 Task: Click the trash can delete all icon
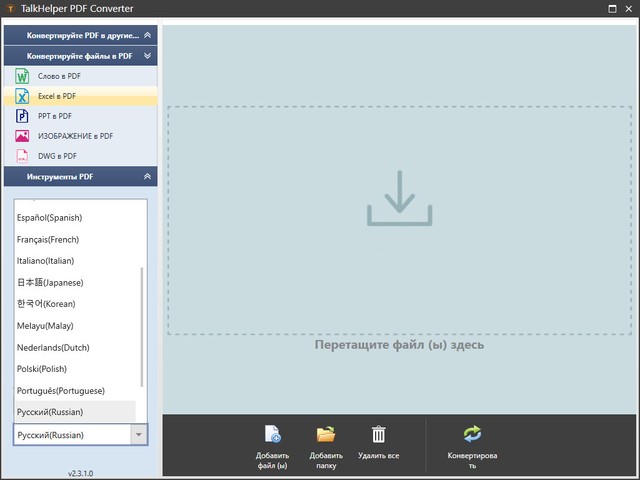pos(379,434)
